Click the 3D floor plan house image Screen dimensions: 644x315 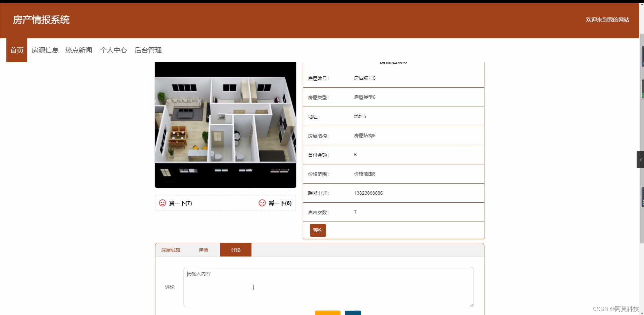point(225,124)
